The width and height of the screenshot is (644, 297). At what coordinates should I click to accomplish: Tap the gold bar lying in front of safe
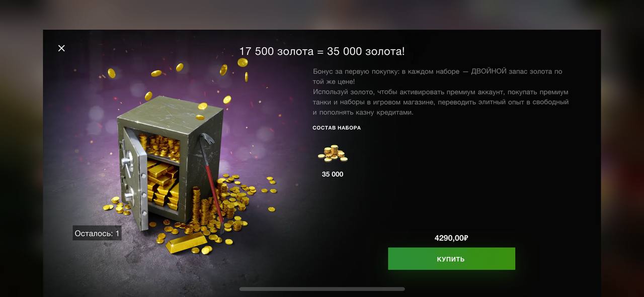point(186,244)
